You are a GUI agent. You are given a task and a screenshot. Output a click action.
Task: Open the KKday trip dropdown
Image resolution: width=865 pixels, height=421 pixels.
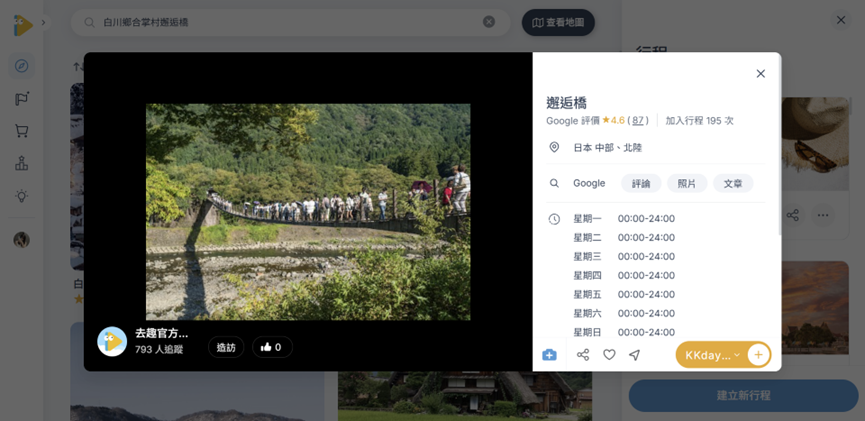(x=712, y=355)
